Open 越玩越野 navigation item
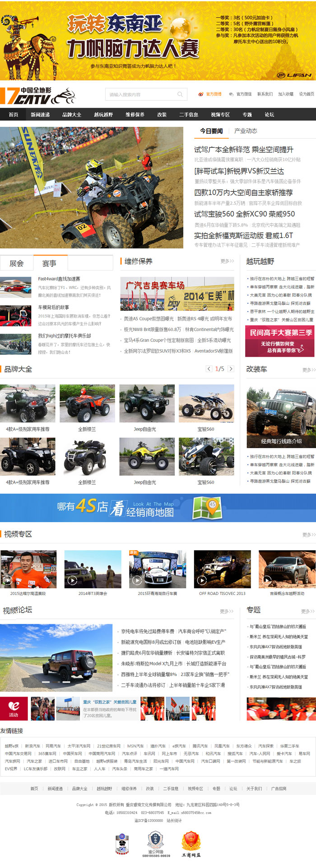Screen dimensions: 316x868 (103, 114)
